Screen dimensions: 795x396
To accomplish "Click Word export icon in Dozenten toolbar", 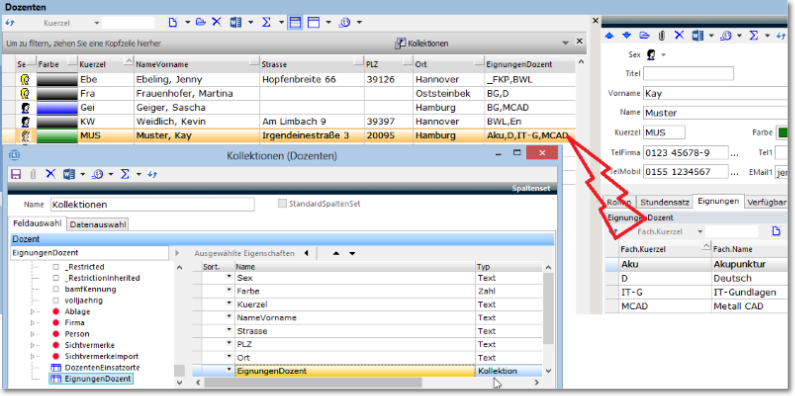I will click(x=235, y=22).
